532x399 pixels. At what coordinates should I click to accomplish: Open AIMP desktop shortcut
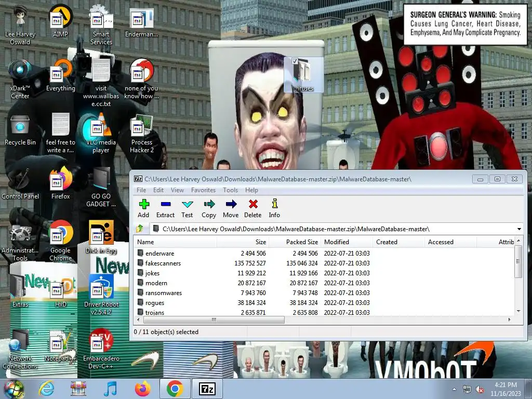coord(60,21)
